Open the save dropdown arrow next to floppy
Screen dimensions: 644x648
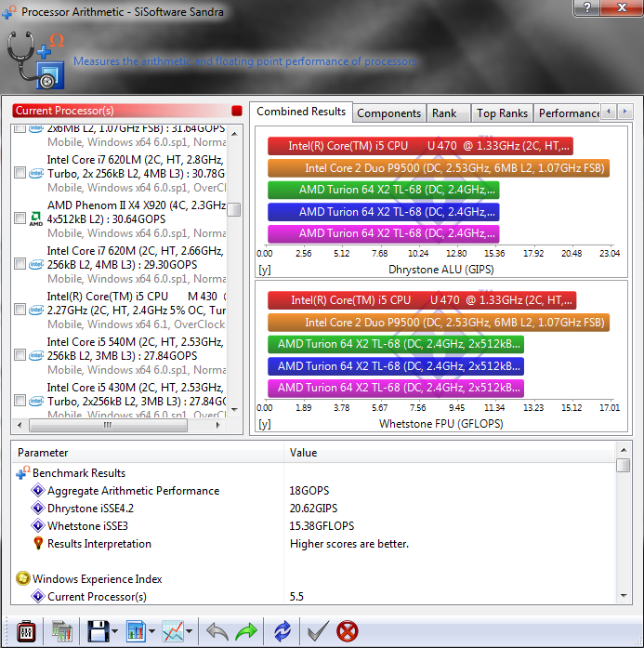115,631
